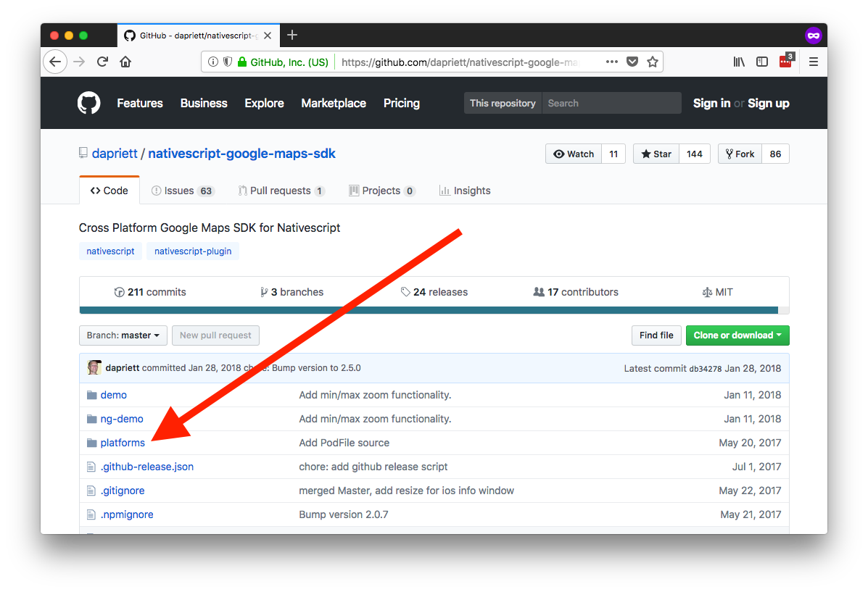Click the green padlock security icon
The width and height of the screenshot is (868, 592).
[242, 62]
